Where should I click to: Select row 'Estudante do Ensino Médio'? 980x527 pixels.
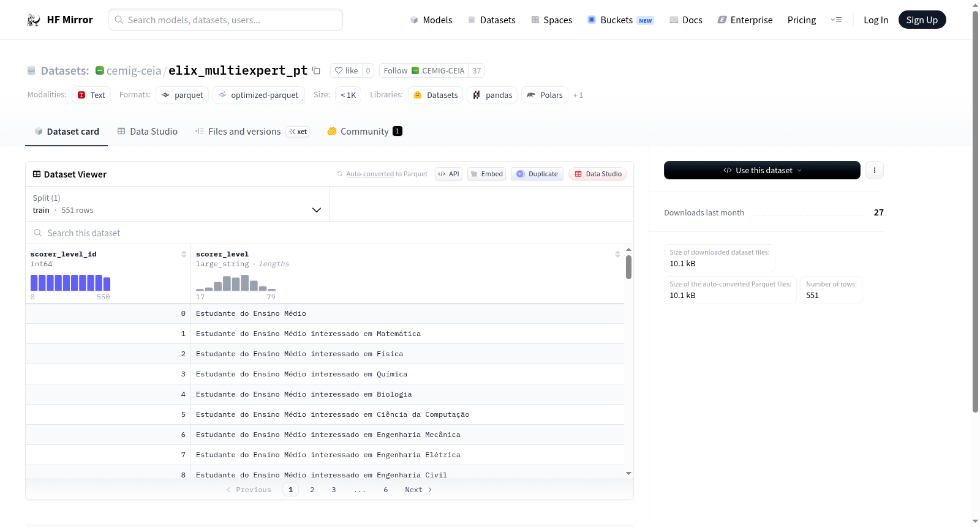(325, 313)
